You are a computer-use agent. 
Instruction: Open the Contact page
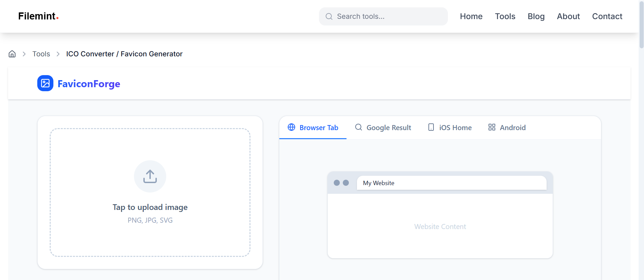pos(607,16)
